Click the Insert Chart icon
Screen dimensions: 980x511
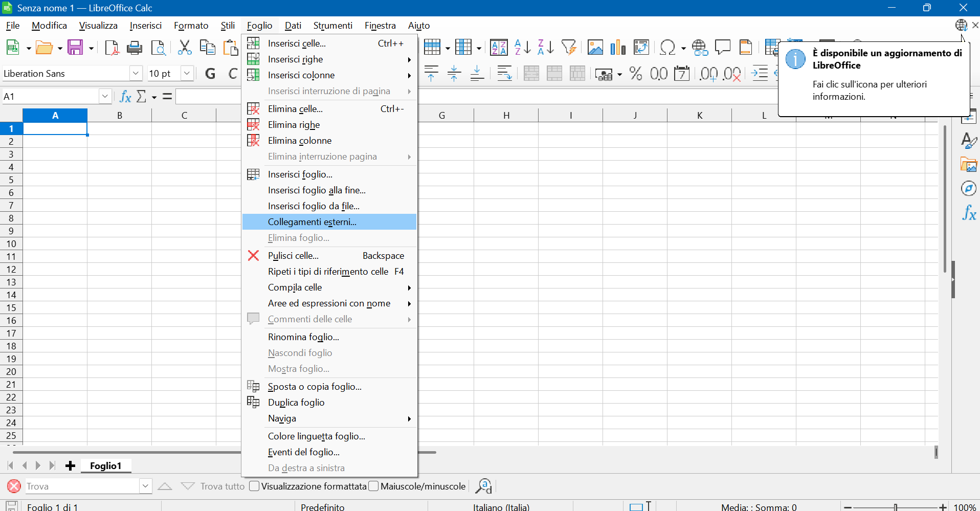click(x=618, y=48)
